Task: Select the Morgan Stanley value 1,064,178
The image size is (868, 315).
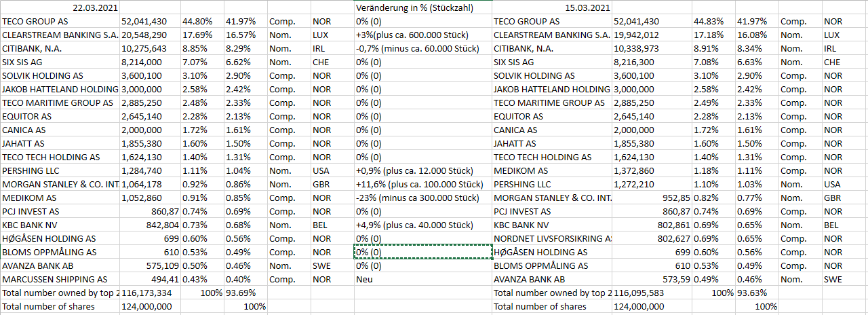Action: click(x=150, y=184)
